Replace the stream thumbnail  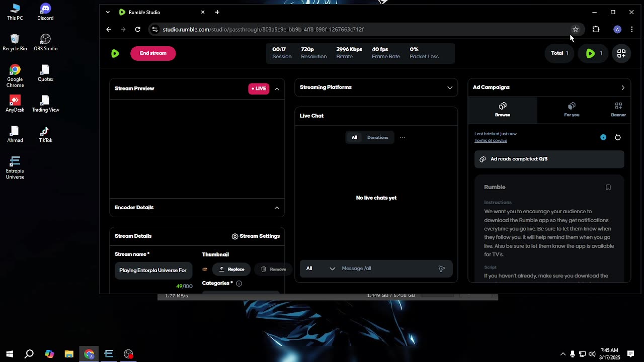(231, 269)
